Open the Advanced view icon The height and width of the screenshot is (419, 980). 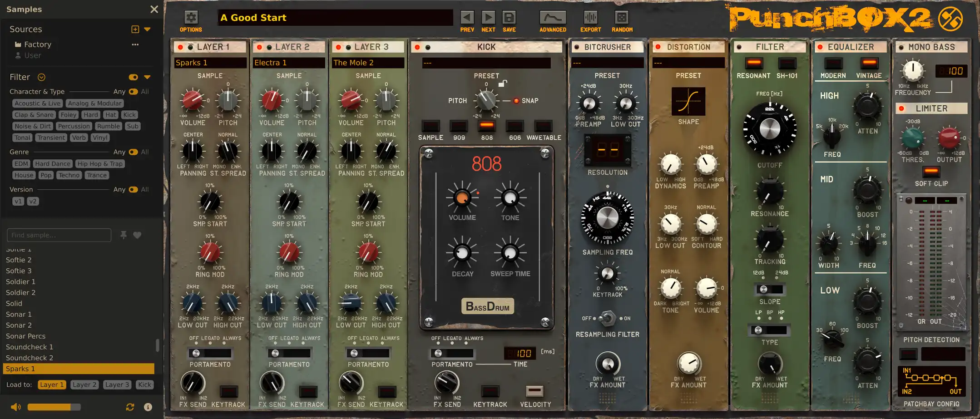pyautogui.click(x=553, y=18)
